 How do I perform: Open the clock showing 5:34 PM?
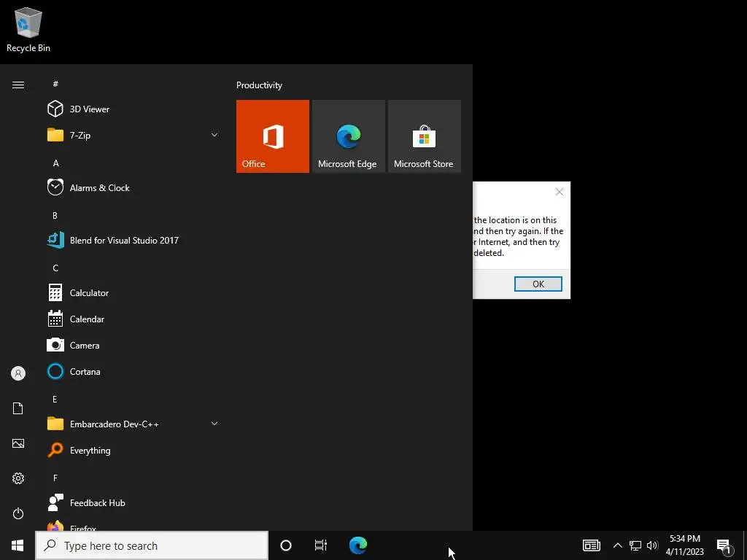pyautogui.click(x=685, y=545)
